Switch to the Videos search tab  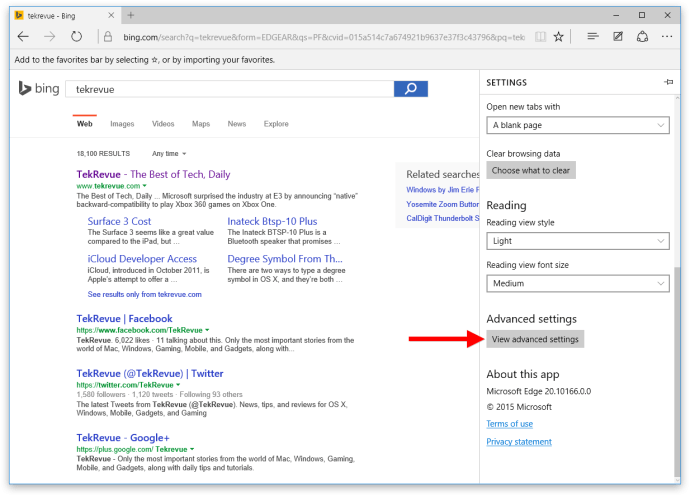pyautogui.click(x=163, y=124)
